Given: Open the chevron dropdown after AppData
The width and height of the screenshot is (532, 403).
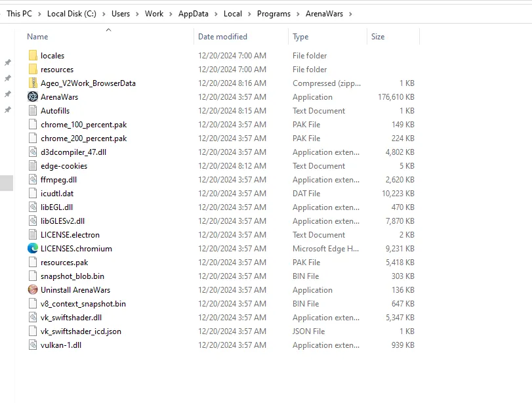Looking at the screenshot, I should (x=216, y=14).
